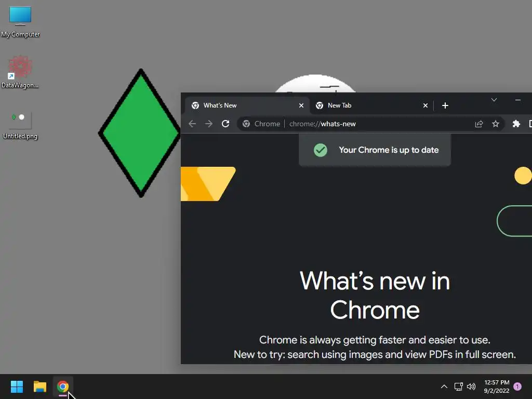Image resolution: width=532 pixels, height=399 pixels.
Task: Share this page via share icon
Action: [x=478, y=124]
